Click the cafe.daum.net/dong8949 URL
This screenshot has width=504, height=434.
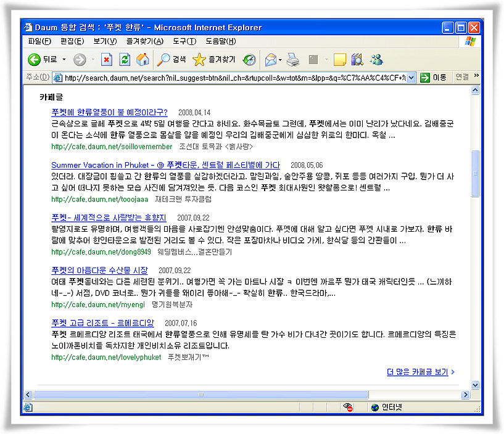[x=101, y=252]
